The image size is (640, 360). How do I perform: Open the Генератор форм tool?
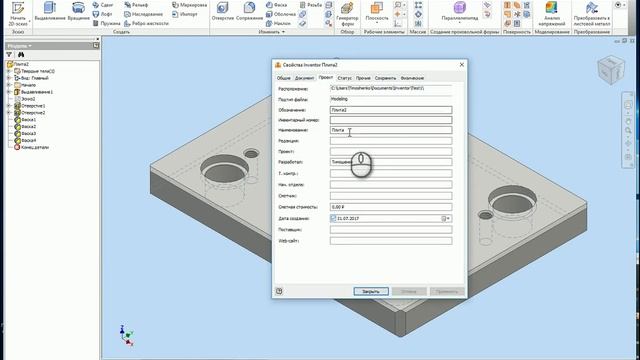click(x=347, y=14)
